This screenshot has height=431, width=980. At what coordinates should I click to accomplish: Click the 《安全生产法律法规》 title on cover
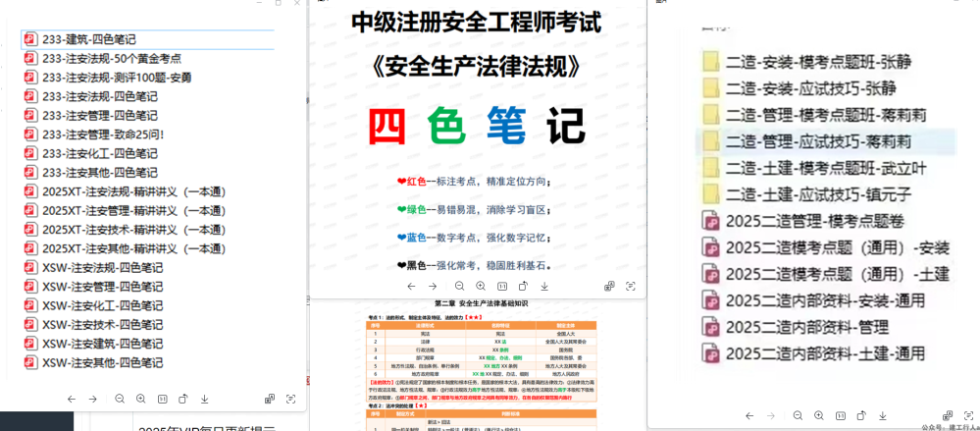coord(477,68)
